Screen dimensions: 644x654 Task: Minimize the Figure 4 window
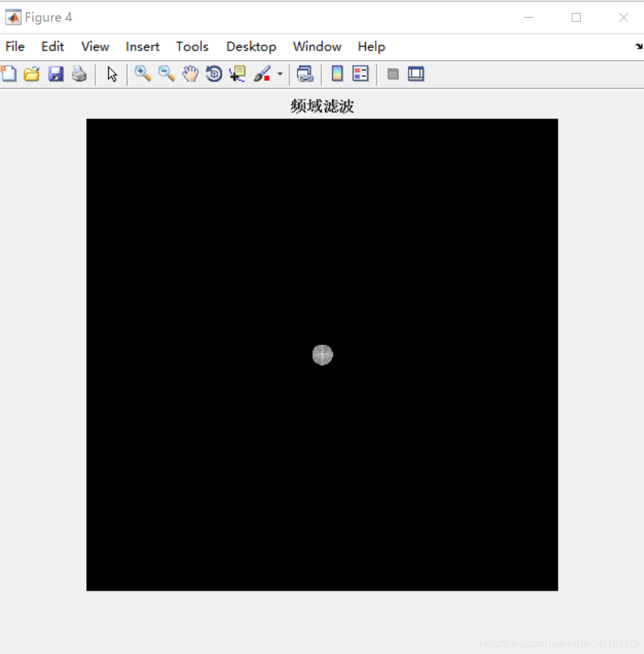coord(528,17)
